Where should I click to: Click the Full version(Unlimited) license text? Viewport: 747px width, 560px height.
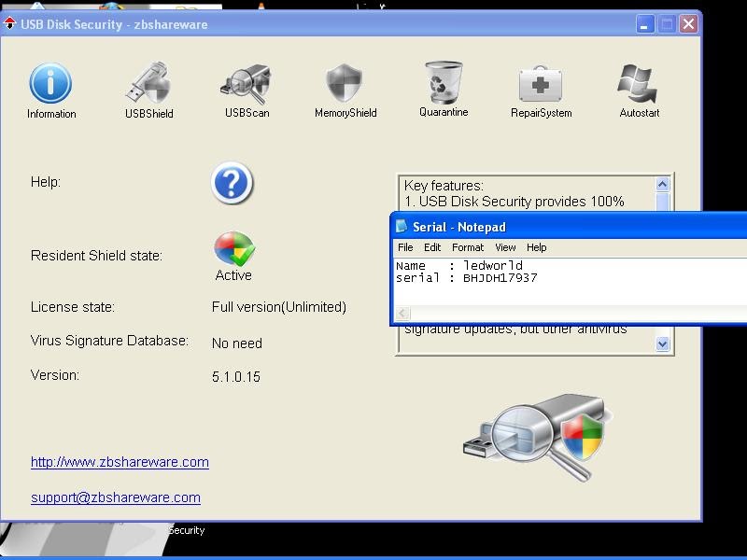[279, 307]
